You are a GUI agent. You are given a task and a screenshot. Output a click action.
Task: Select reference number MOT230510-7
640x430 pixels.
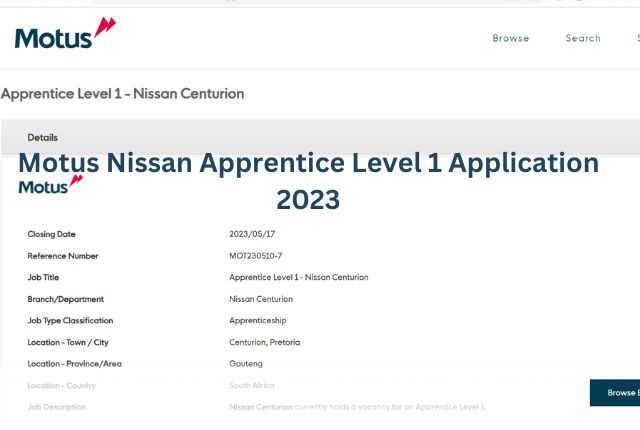pos(256,256)
